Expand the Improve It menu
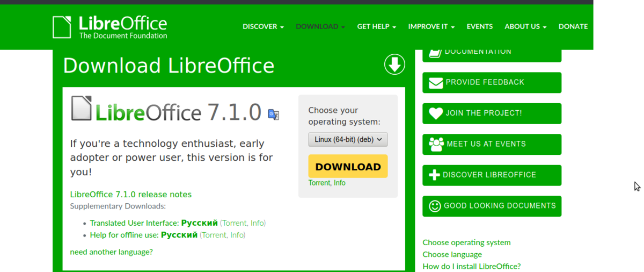 pos(431,26)
